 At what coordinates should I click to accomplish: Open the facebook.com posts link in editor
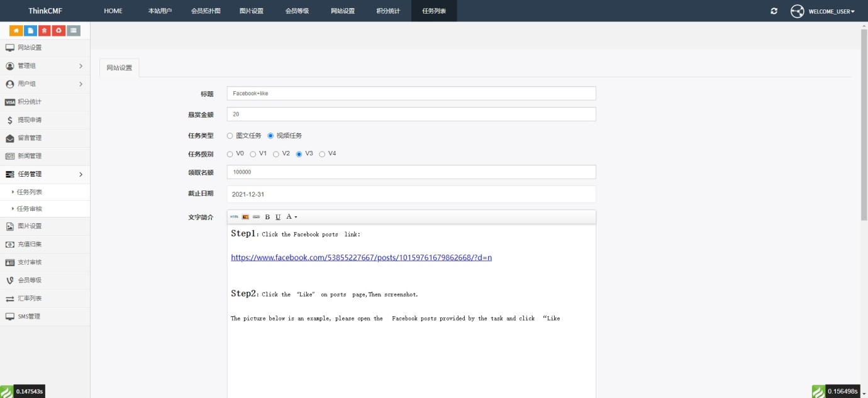click(x=361, y=258)
